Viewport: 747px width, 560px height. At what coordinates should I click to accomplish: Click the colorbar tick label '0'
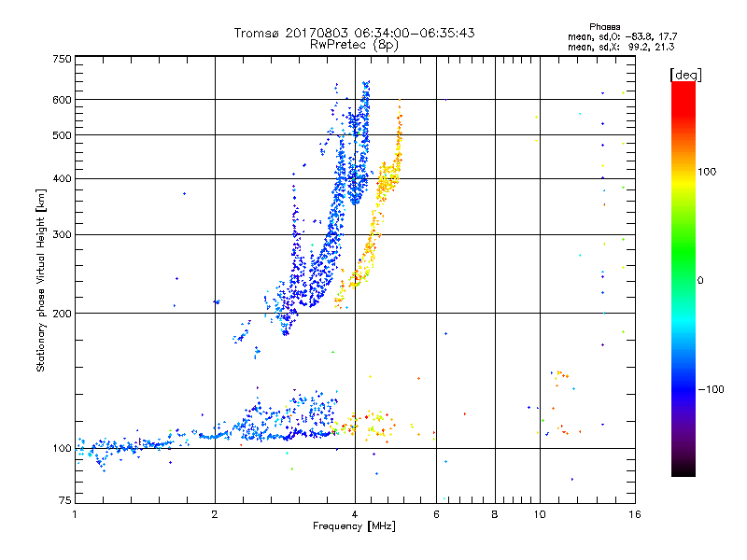700,281
